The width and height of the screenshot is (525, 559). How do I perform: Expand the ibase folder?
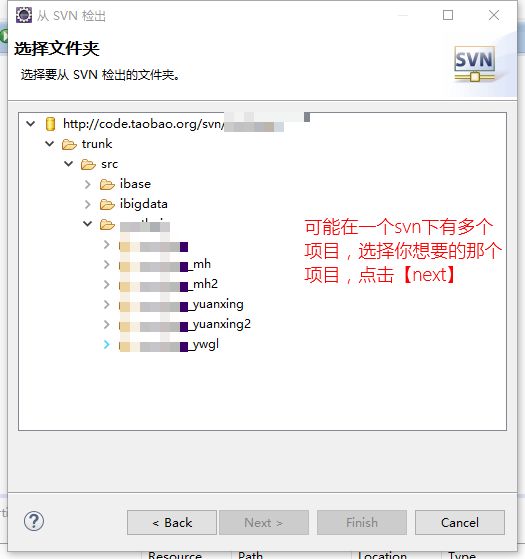88,184
